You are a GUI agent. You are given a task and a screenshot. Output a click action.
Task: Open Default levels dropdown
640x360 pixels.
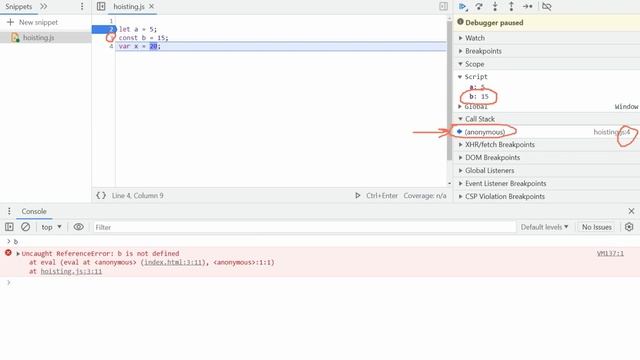544,227
